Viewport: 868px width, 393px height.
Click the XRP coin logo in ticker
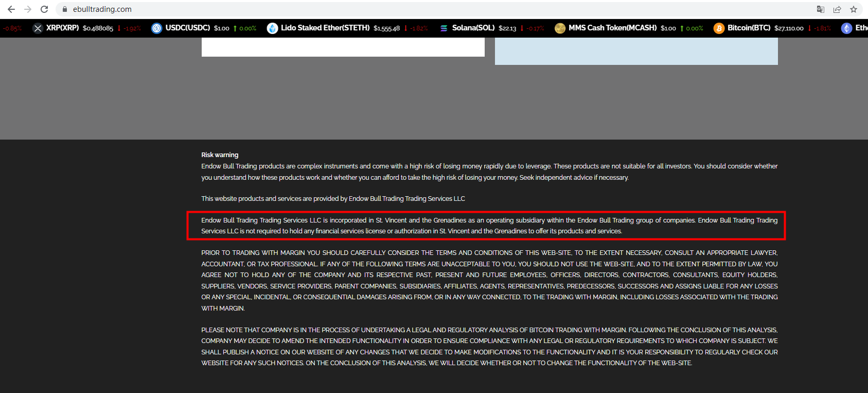click(38, 28)
